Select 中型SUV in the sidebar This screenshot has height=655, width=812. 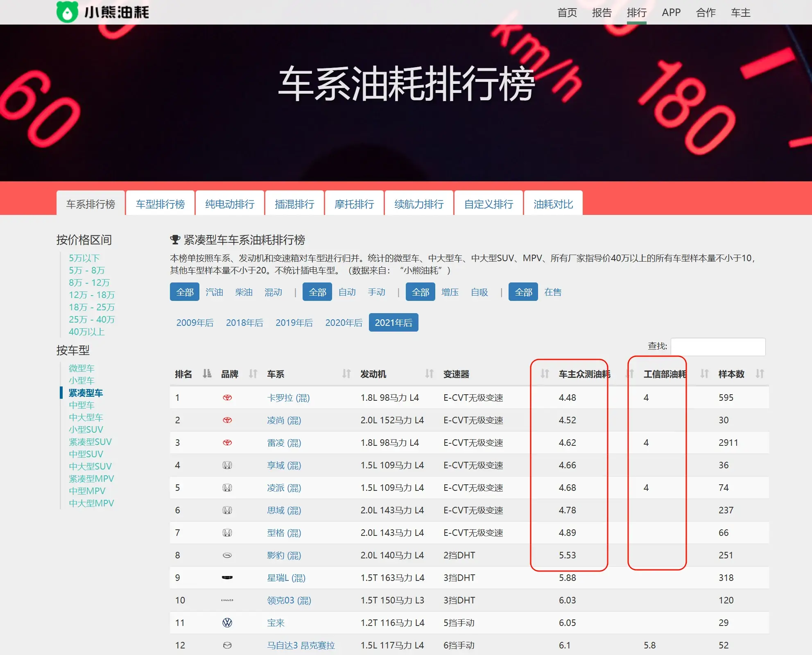(86, 454)
